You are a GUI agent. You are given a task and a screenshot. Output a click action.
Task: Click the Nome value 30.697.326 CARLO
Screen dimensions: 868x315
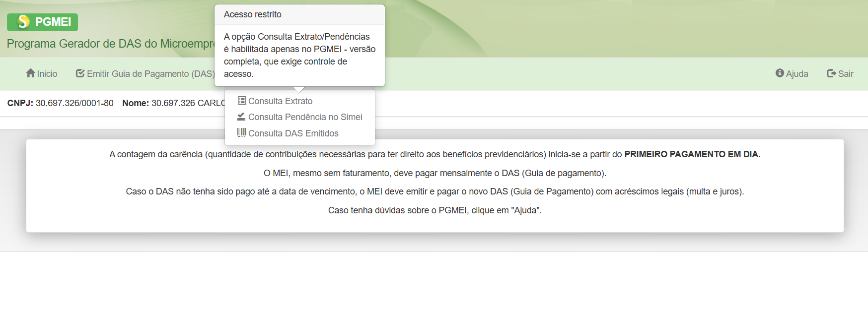click(189, 103)
